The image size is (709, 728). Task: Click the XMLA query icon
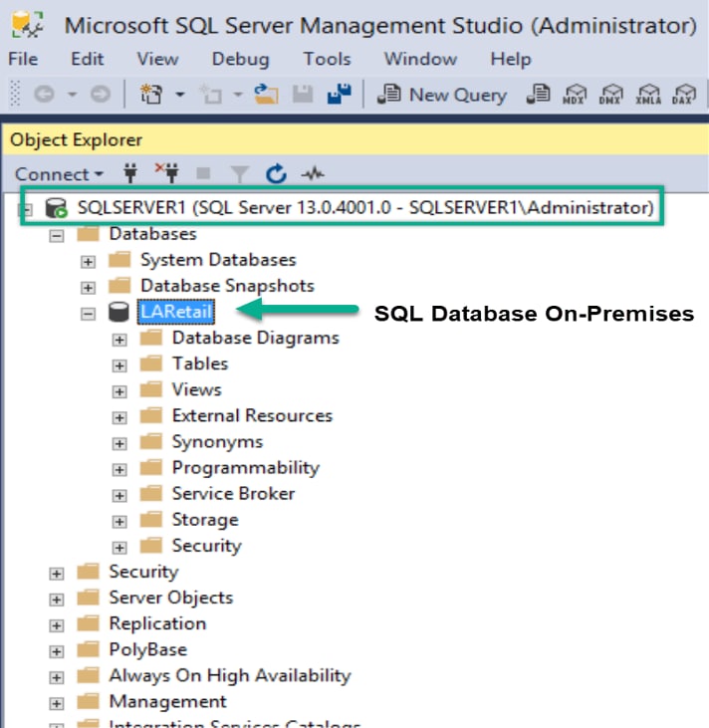[x=647, y=95]
